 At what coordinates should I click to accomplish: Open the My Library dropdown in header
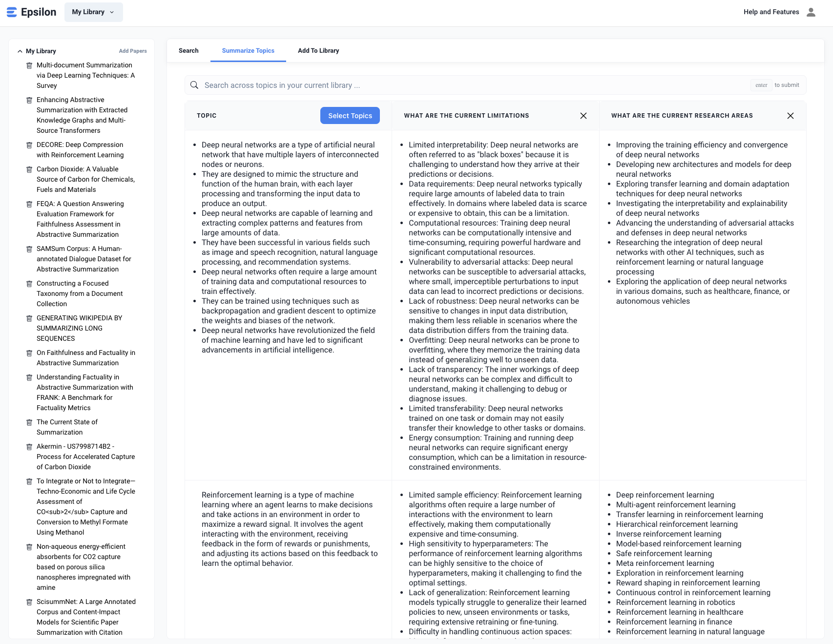[x=94, y=12]
